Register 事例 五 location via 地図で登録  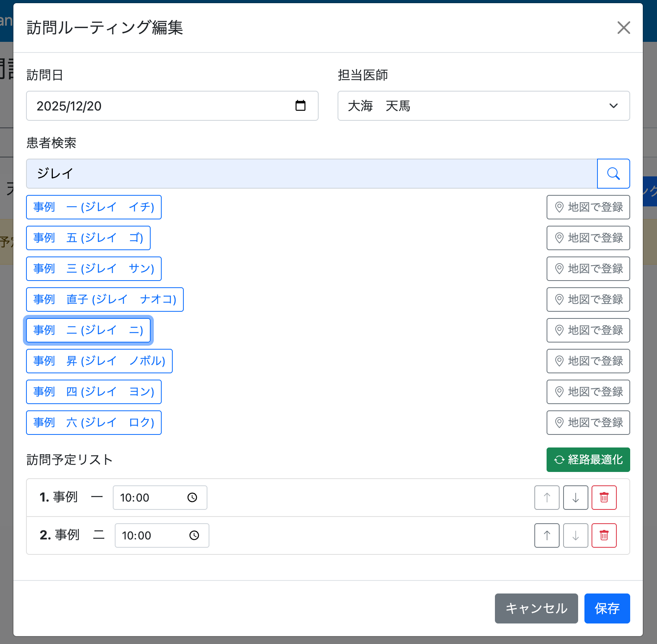pyautogui.click(x=588, y=238)
